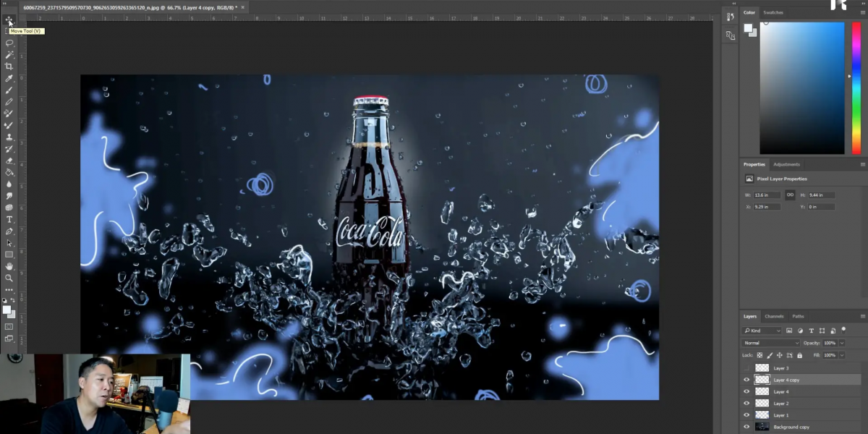Select the Layers panel tab
The width and height of the screenshot is (868, 434).
coord(750,316)
